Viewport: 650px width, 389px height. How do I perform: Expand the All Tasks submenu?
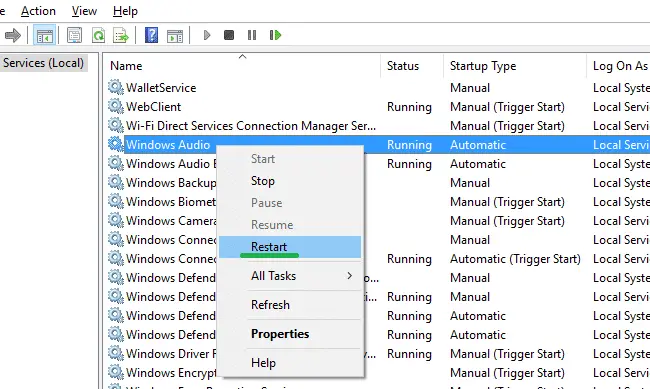click(x=290, y=276)
